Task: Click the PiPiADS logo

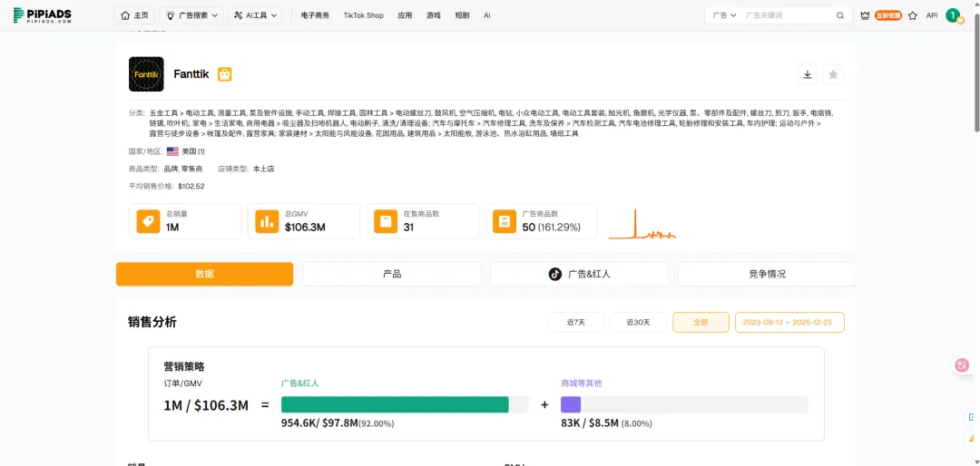Action: pos(43,15)
